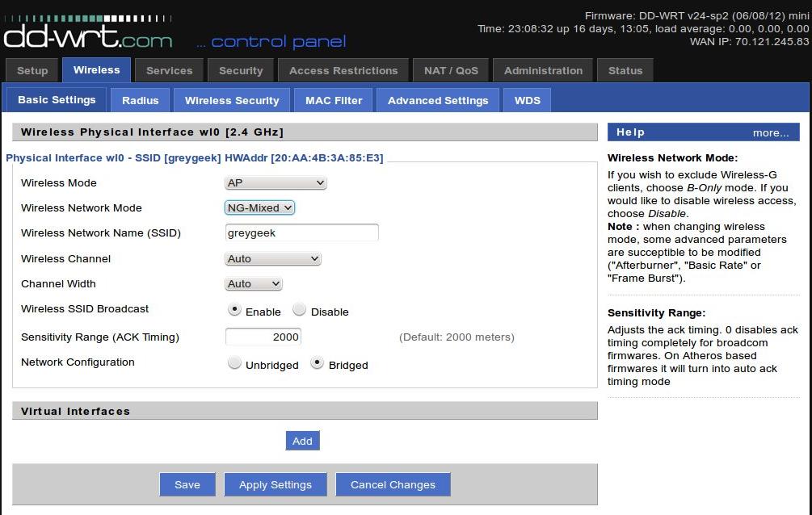
Task: Choose Bridged network configuration
Action: click(318, 364)
